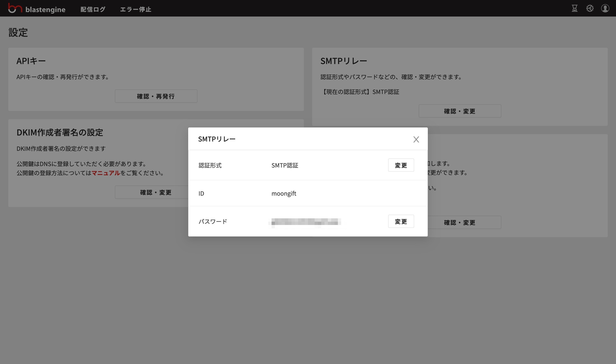Click the SMTP認証 value in dialog
This screenshot has height=364, width=616.
(285, 165)
